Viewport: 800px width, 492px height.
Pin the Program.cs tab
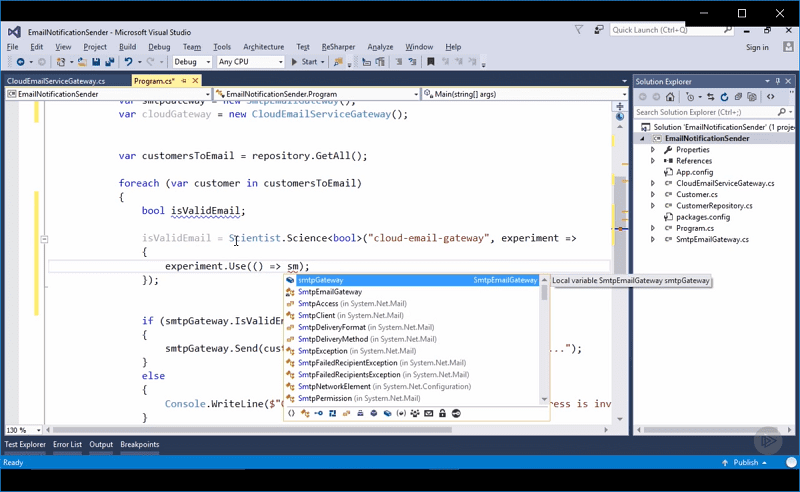(x=184, y=81)
